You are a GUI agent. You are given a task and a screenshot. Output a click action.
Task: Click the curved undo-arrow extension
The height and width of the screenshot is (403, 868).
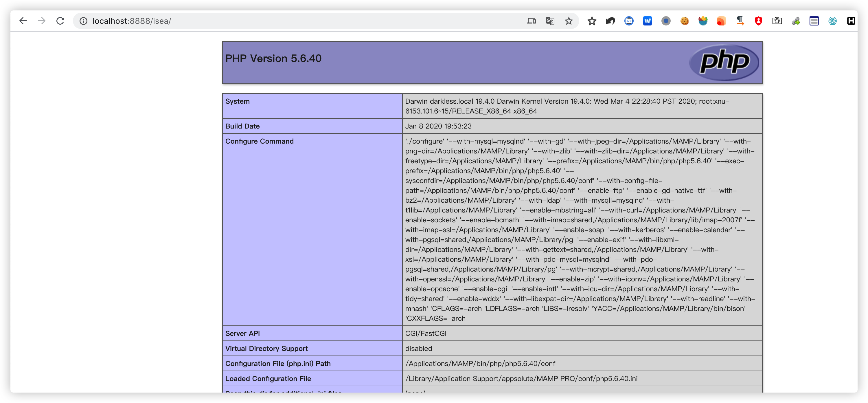[x=610, y=21]
